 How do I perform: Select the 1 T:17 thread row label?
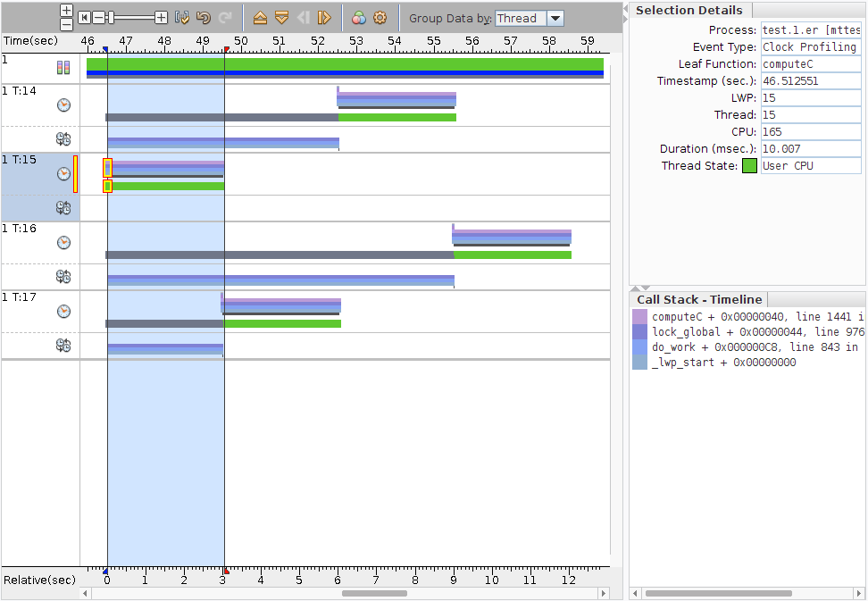[x=20, y=297]
